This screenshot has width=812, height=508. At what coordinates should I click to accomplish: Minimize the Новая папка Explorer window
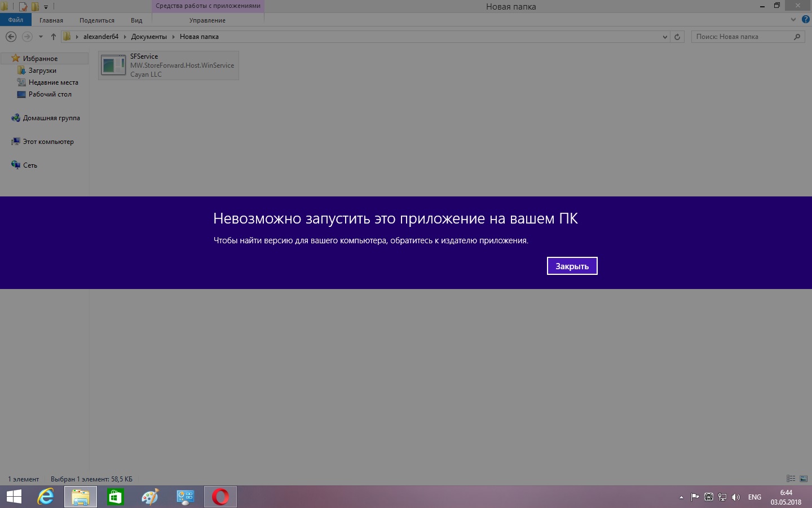pyautogui.click(x=762, y=6)
